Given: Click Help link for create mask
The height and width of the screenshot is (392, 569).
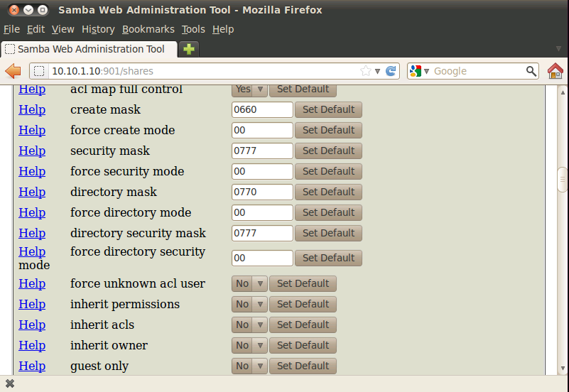Looking at the screenshot, I should (x=32, y=109).
